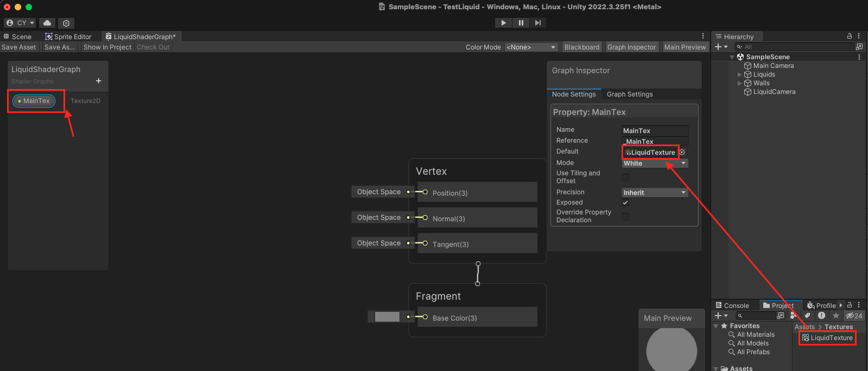Click the Pause button

pos(521,23)
